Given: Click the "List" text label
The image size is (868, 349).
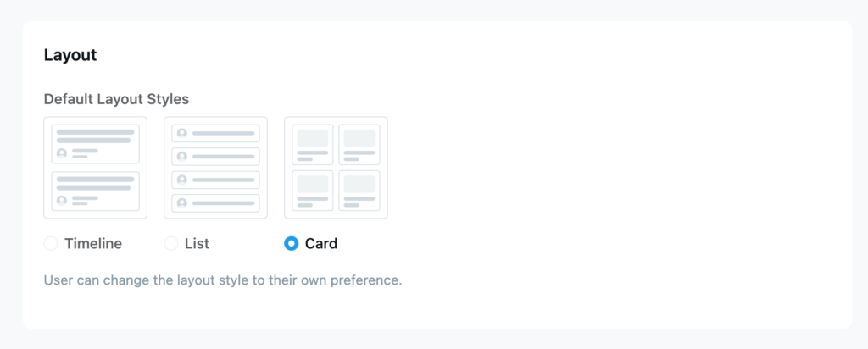Looking at the screenshot, I should tap(197, 244).
